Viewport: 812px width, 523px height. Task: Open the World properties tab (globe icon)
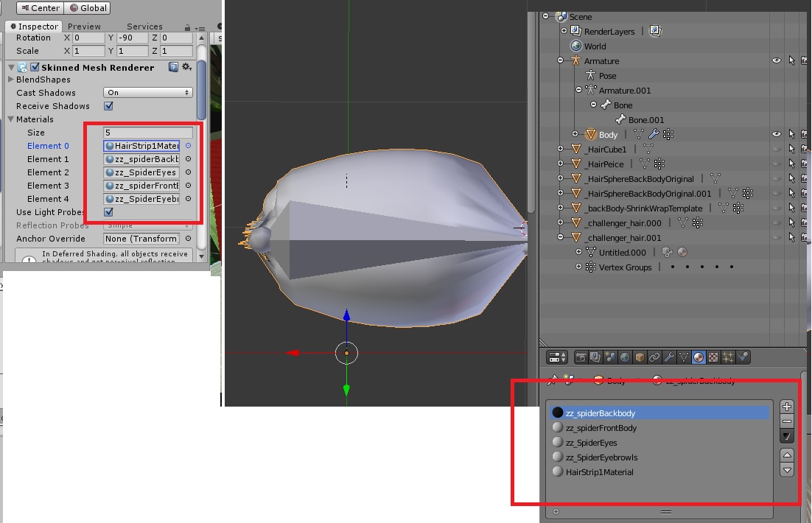pos(626,358)
